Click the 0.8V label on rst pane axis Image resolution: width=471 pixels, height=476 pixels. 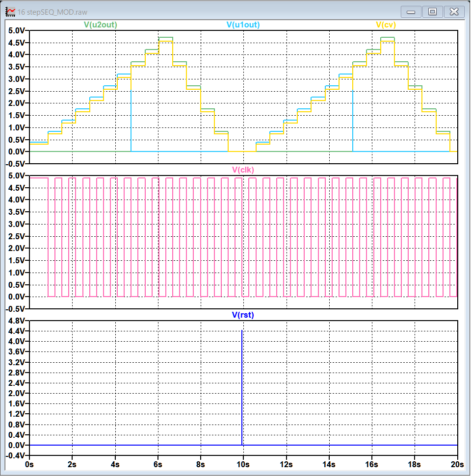tap(16, 425)
